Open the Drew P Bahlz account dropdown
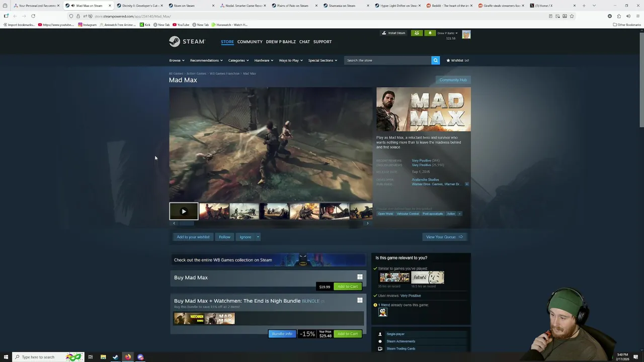This screenshot has height=362, width=644. [x=447, y=33]
